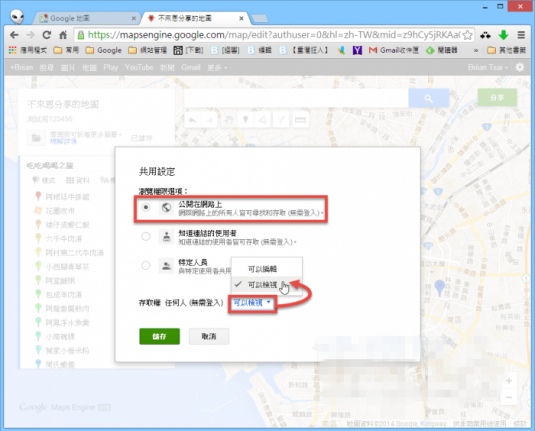Viewport: 535px width, 431px height.
Task: Click the map zoom out minus button
Action: coord(509,397)
